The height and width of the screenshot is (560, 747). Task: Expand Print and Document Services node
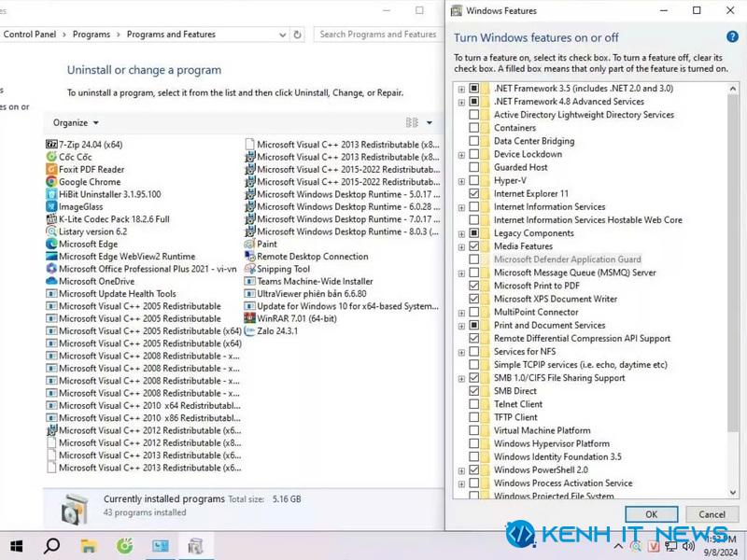point(461,326)
